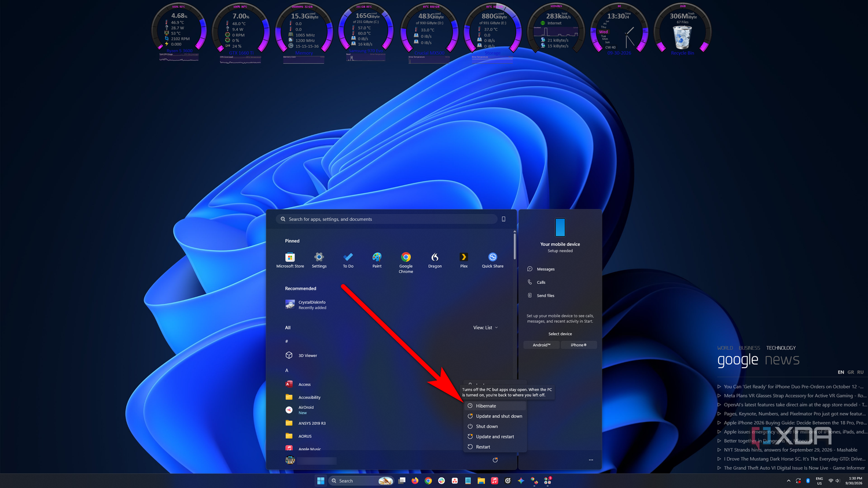The width and height of the screenshot is (868, 488).
Task: Expand the View: List dropdown
Action: coord(486,328)
